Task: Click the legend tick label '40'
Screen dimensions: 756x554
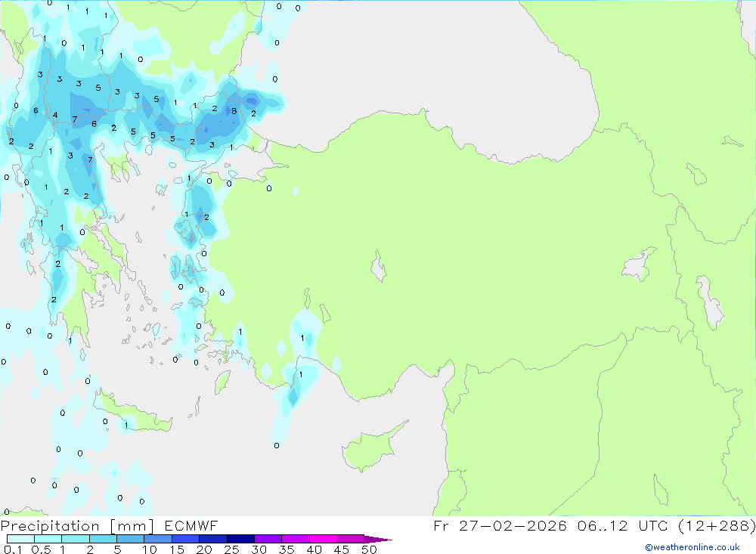Action: point(314,549)
